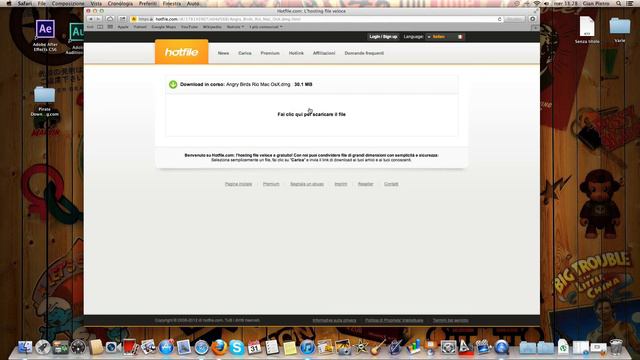Open the Domande frequenti navigation item
The height and width of the screenshot is (360, 640).
tap(364, 53)
